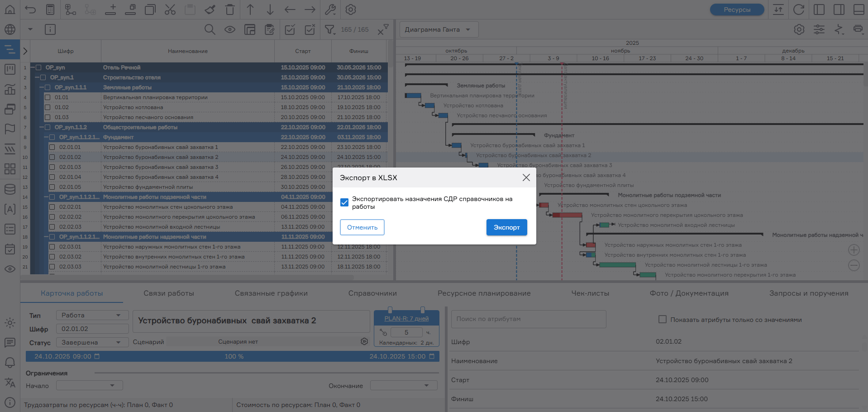Click the trash delete icon
The image size is (868, 412).
(230, 10)
